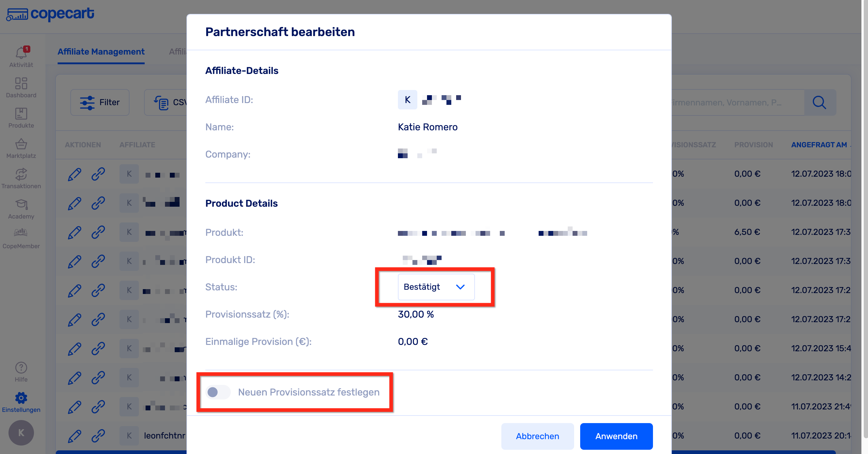Open Produkte in the sidebar

(x=21, y=114)
